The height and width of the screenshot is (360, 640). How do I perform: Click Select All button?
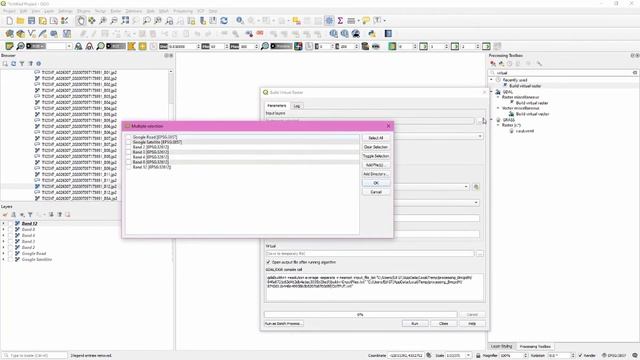376,138
